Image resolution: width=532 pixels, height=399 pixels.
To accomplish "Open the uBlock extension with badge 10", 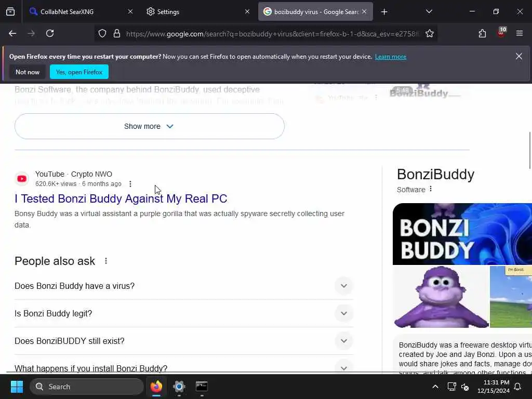I will [x=501, y=33].
